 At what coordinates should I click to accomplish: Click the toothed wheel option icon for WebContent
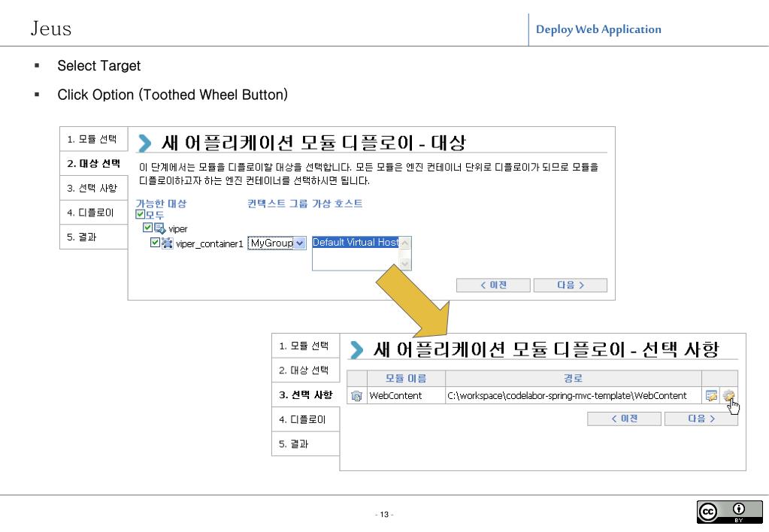[728, 395]
